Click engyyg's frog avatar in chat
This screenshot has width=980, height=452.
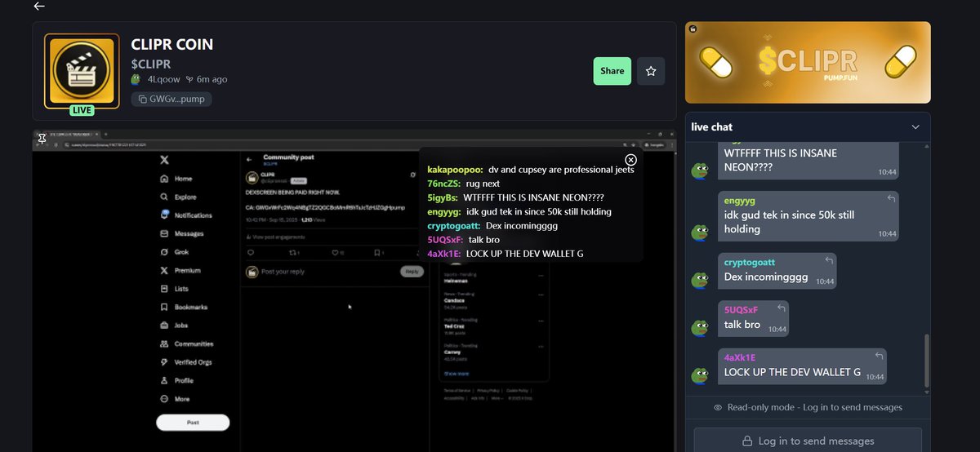(700, 232)
